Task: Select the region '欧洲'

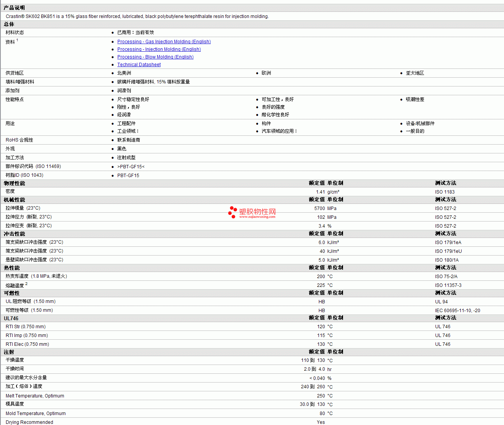Action: (x=266, y=73)
